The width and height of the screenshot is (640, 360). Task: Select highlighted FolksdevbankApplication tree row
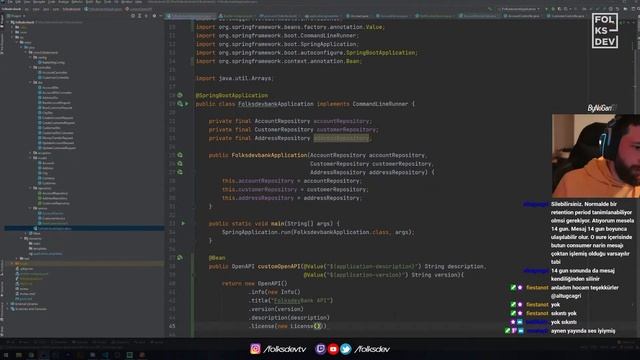click(x=85, y=228)
